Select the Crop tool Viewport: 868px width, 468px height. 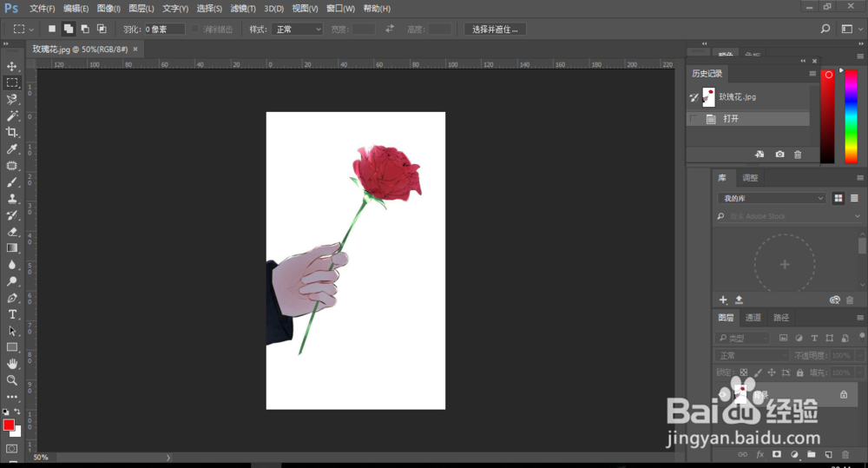(11, 132)
